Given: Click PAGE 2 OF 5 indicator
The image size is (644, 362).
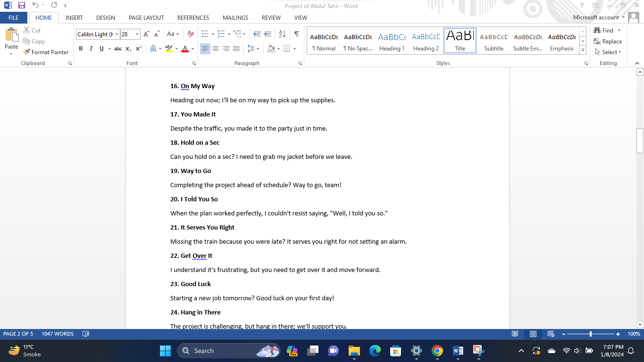Looking at the screenshot, I should pos(18,334).
